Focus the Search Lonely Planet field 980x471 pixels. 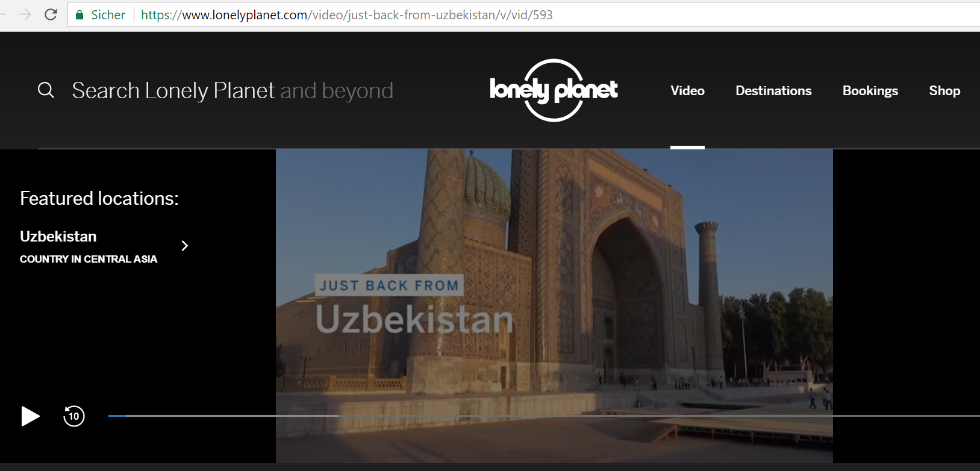(x=233, y=91)
